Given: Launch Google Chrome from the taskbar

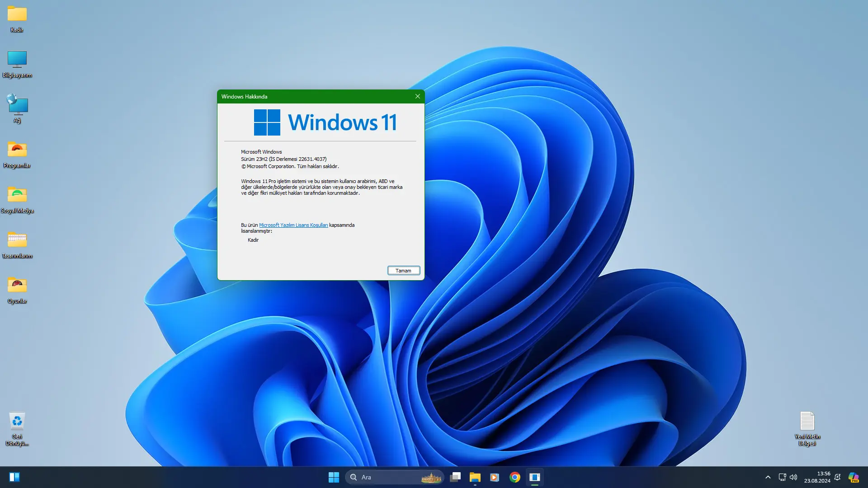Looking at the screenshot, I should point(514,477).
